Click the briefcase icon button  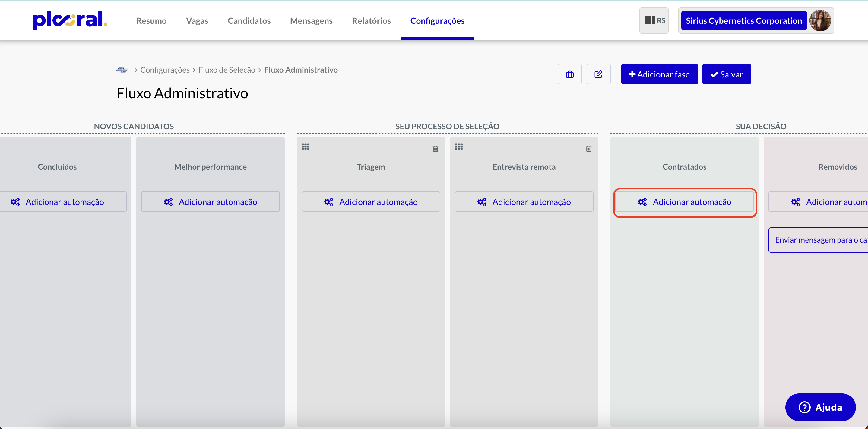pyautogui.click(x=569, y=74)
